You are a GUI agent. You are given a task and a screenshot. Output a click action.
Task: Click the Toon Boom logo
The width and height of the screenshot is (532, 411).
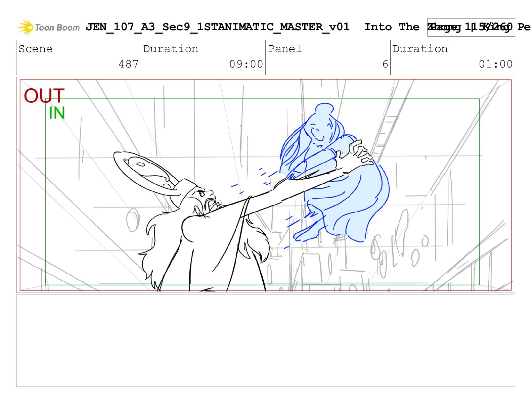(x=49, y=27)
